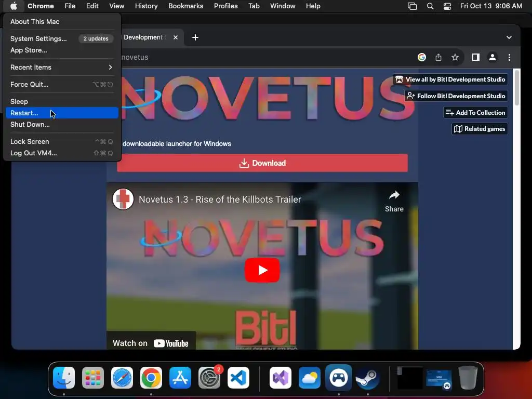Choose Restart in Apple menu
Image resolution: width=532 pixels, height=399 pixels.
[x=62, y=113]
